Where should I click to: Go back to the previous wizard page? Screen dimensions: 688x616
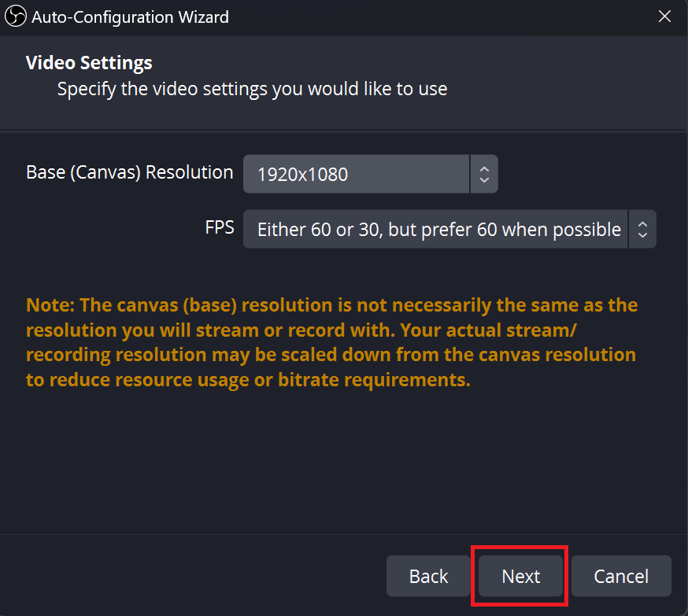pyautogui.click(x=428, y=577)
